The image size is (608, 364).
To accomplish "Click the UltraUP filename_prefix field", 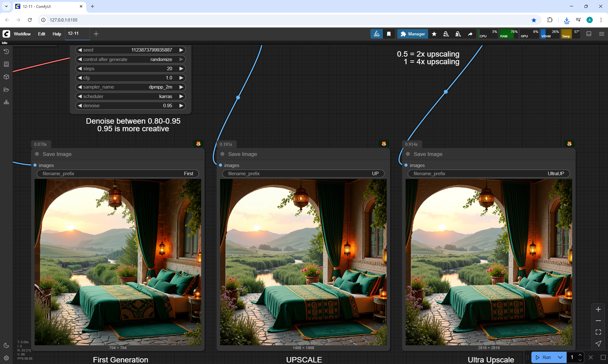I will [x=489, y=174].
